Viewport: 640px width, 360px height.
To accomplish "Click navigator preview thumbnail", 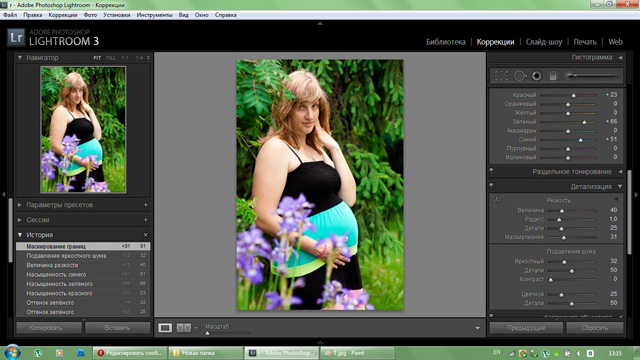I will point(83,130).
